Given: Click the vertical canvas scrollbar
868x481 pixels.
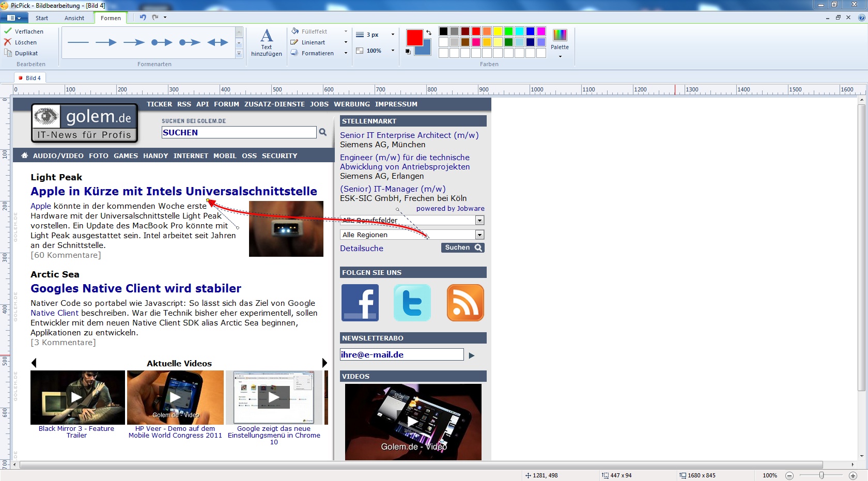Looking at the screenshot, I should (x=861, y=247).
